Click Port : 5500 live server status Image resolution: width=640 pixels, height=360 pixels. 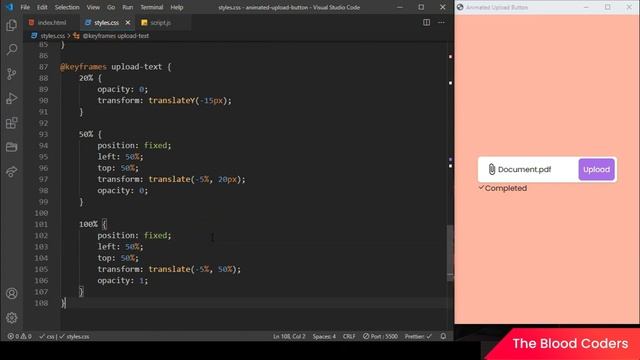click(380, 336)
